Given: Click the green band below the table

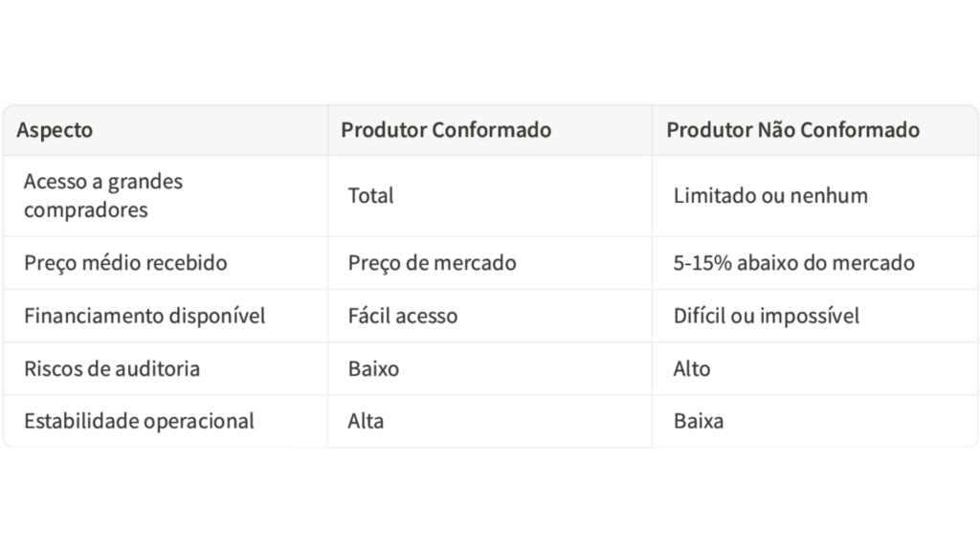Looking at the screenshot, I should (490, 497).
